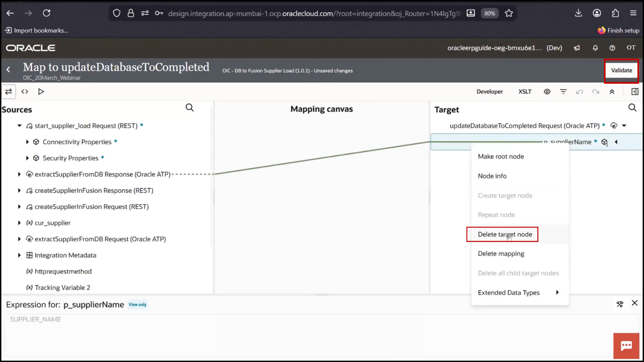The width and height of the screenshot is (644, 362).
Task: Go back using the mapper header chevron
Action: (8, 69)
